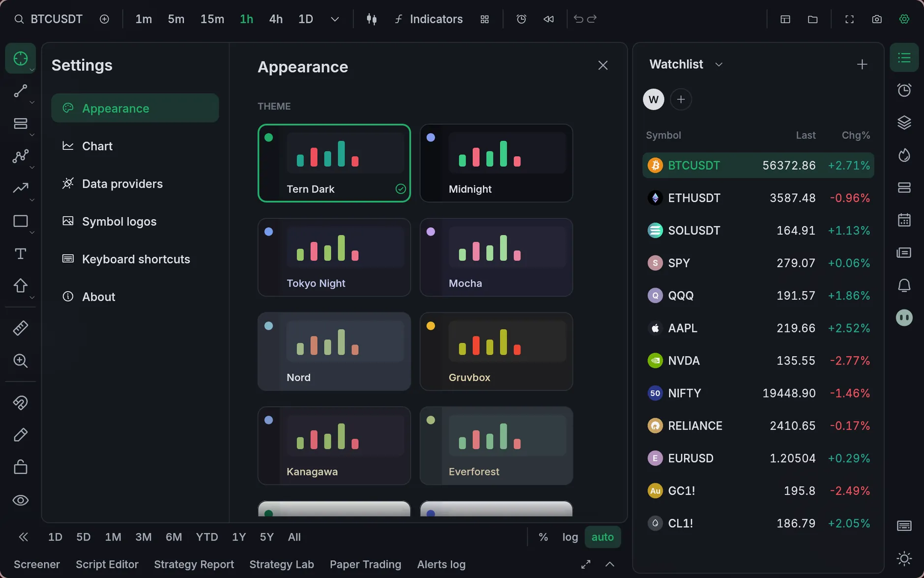924x578 pixels.
Task: Open the notifications bell icon
Action: point(904,285)
